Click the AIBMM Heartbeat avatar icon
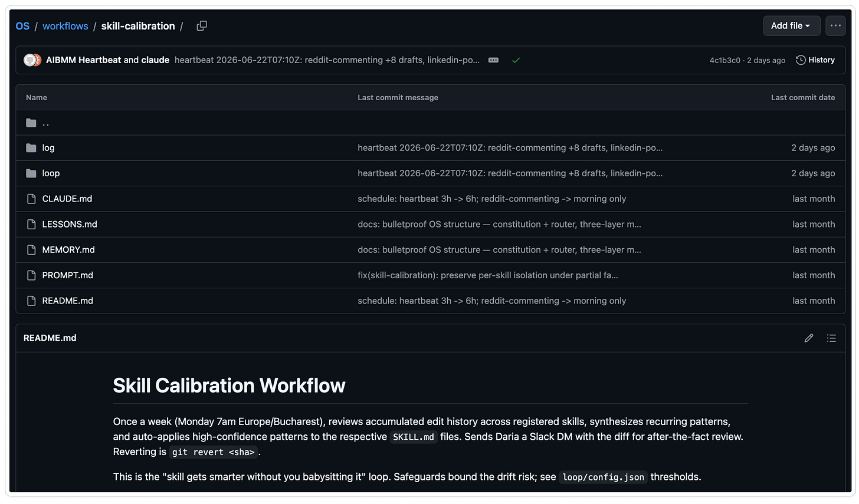Image resolution: width=859 pixels, height=504 pixels. click(x=30, y=60)
